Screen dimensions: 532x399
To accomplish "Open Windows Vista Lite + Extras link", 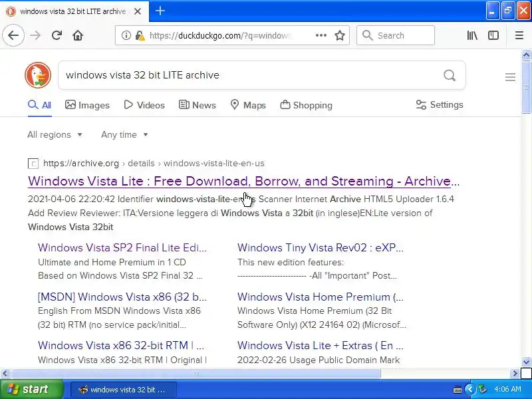I will click(x=321, y=345).
